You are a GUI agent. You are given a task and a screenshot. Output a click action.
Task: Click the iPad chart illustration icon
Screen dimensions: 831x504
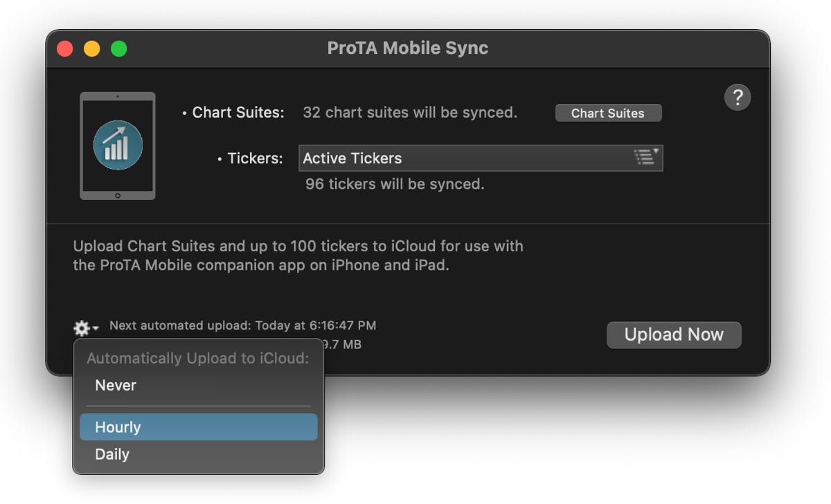(118, 146)
